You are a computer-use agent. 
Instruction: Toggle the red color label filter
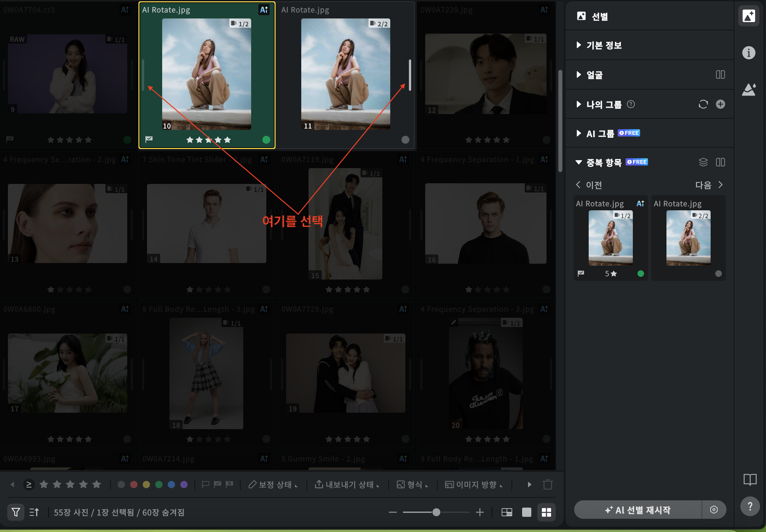click(134, 484)
